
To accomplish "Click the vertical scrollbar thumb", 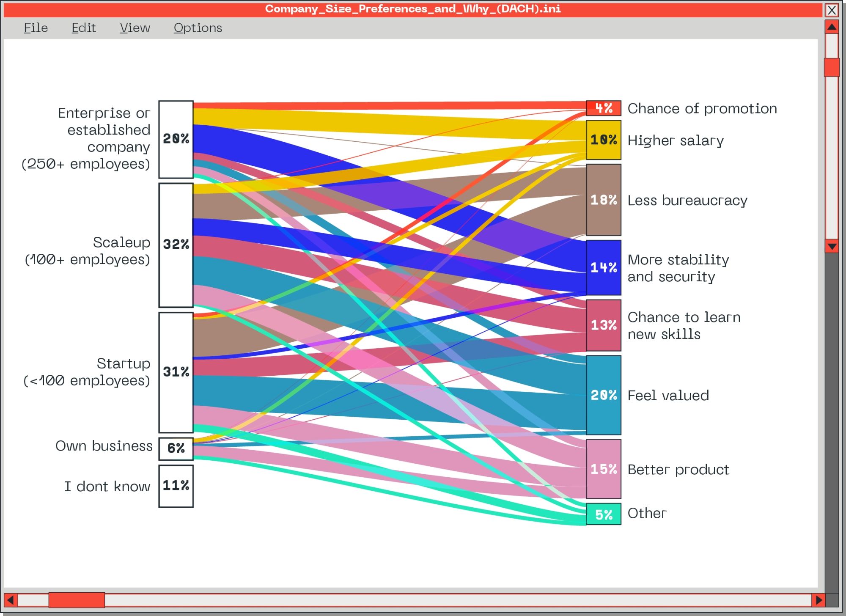I will (832, 67).
